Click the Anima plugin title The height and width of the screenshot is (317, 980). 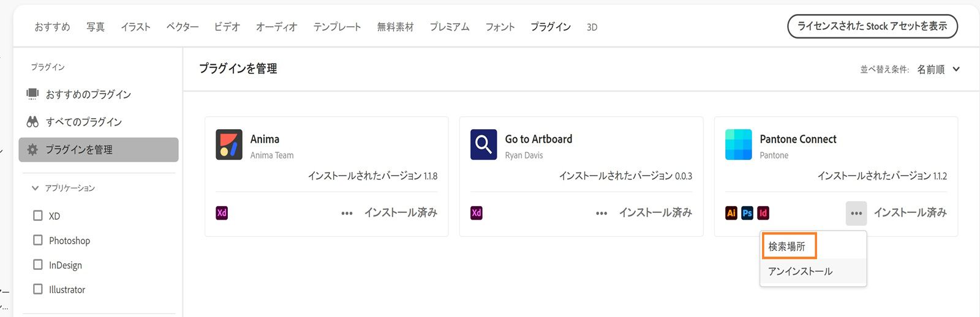point(265,139)
